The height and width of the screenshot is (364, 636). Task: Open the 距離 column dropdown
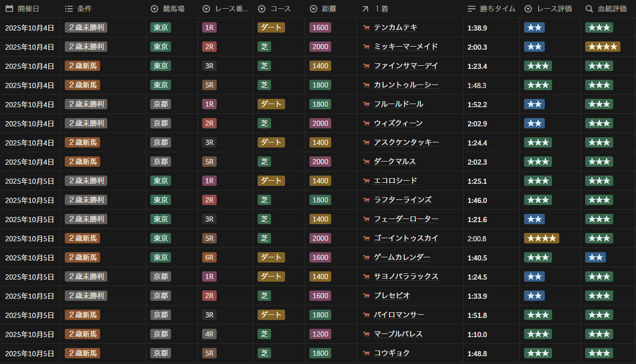click(314, 9)
